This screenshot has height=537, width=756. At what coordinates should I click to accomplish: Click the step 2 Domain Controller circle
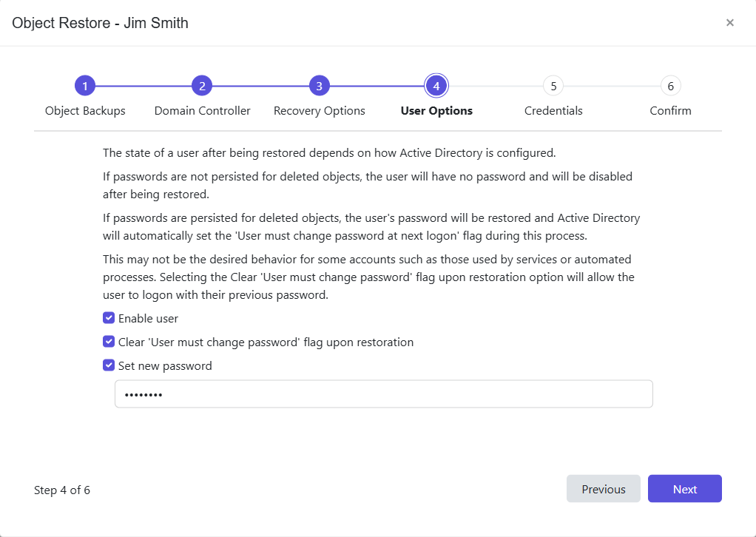202,85
